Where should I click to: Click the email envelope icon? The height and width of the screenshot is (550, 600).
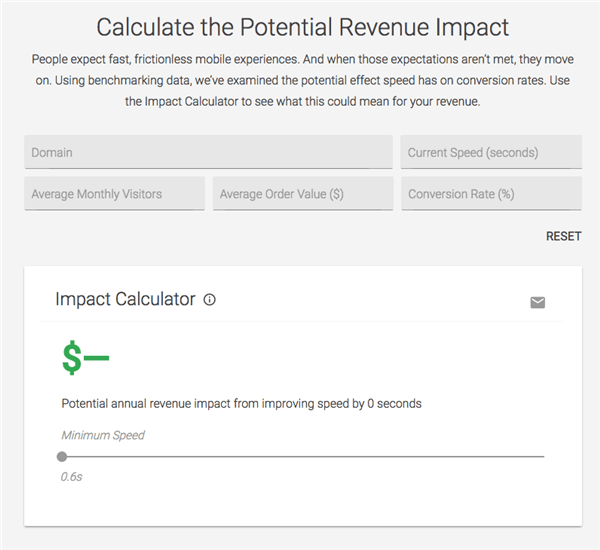(x=537, y=302)
